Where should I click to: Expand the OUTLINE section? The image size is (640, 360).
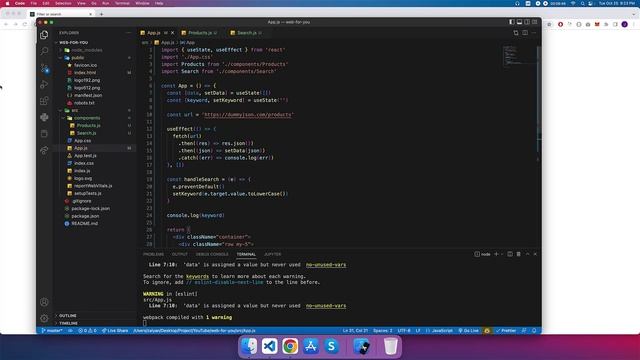(x=67, y=316)
